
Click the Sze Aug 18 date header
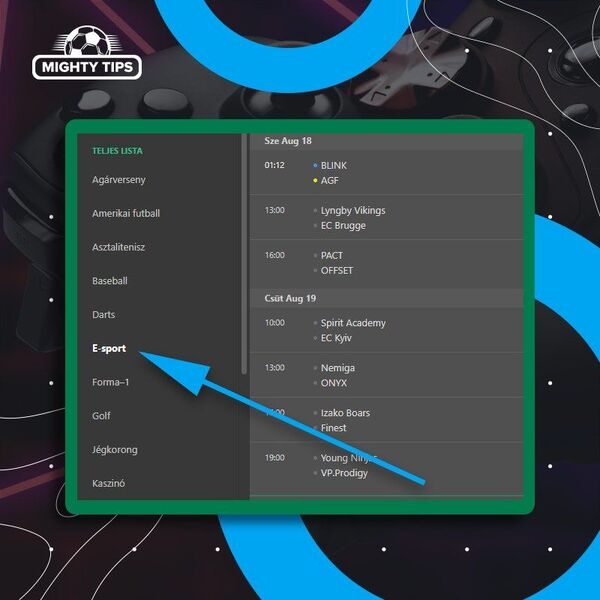click(x=288, y=141)
